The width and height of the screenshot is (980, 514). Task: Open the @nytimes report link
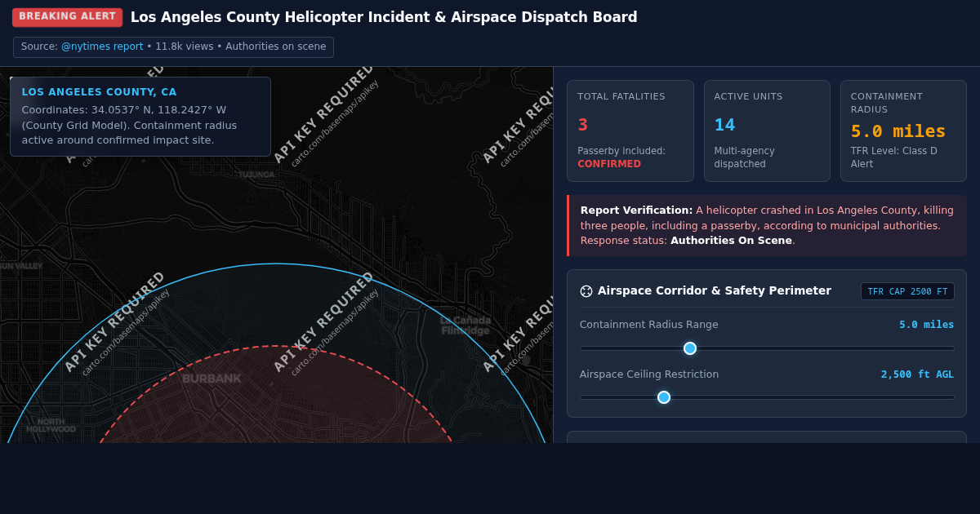pos(102,47)
